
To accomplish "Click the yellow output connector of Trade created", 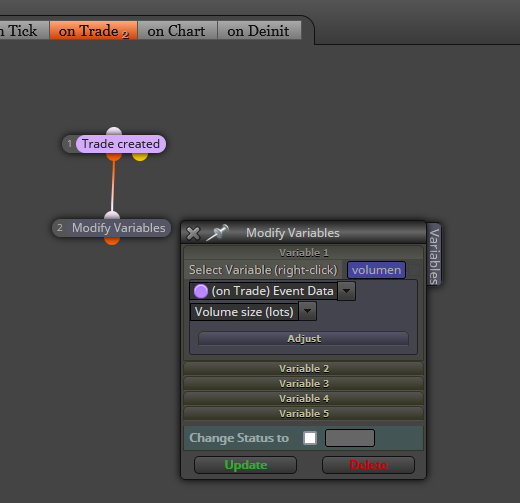I will tap(140, 157).
